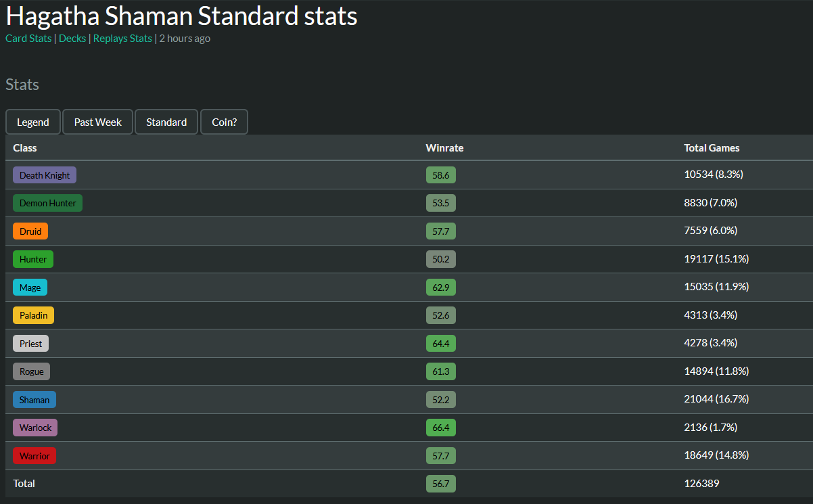Click the 2136 (1.7%) games cell
The image size is (813, 504).
tap(711, 427)
